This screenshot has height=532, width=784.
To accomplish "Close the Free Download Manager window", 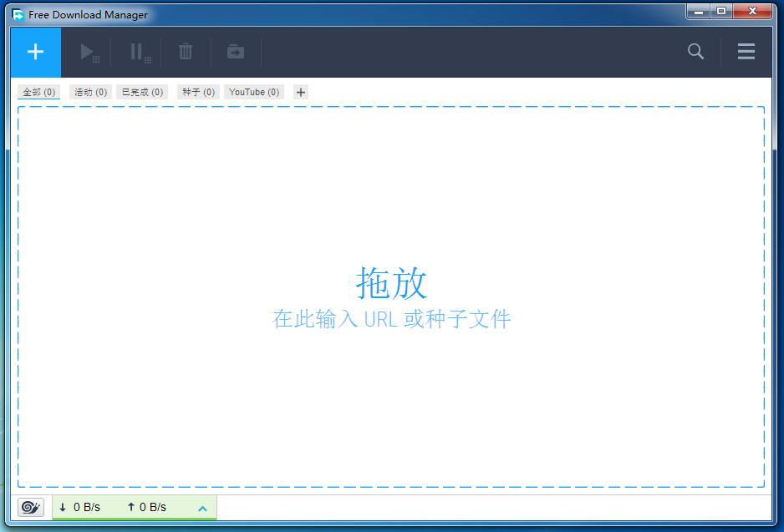I will 752,11.
